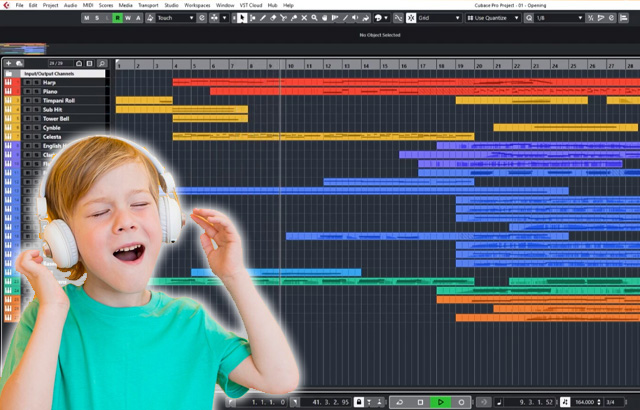Click the right locator field 41. 3. 2. 95

(325, 402)
